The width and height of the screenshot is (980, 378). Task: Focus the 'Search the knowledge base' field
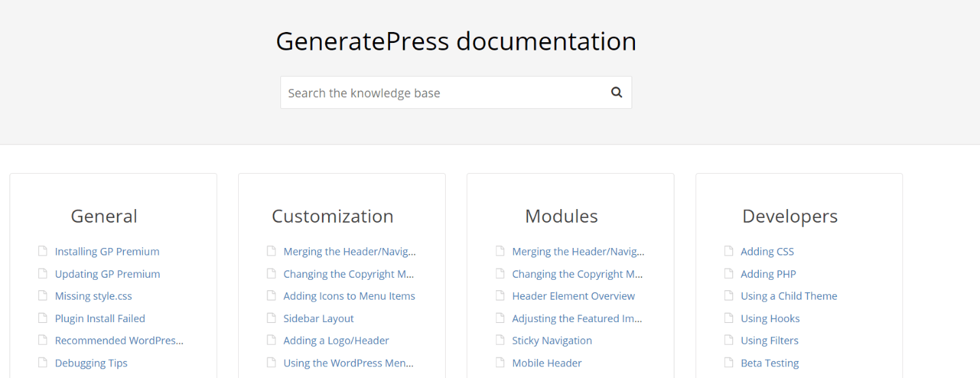[456, 93]
